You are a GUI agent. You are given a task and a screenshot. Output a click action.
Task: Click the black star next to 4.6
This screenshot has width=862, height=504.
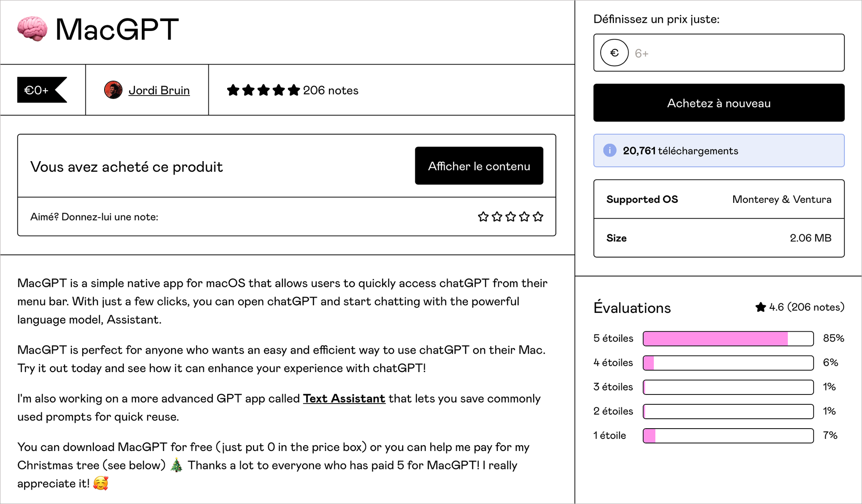[x=761, y=307]
